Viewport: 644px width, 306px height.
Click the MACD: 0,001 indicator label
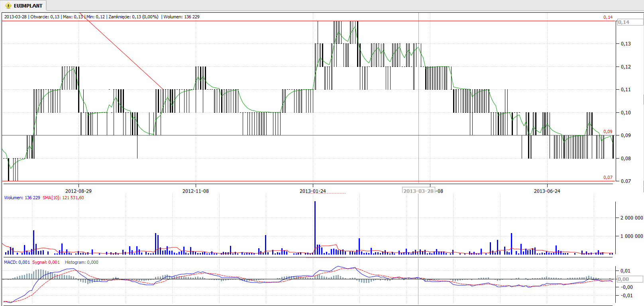pos(17,262)
